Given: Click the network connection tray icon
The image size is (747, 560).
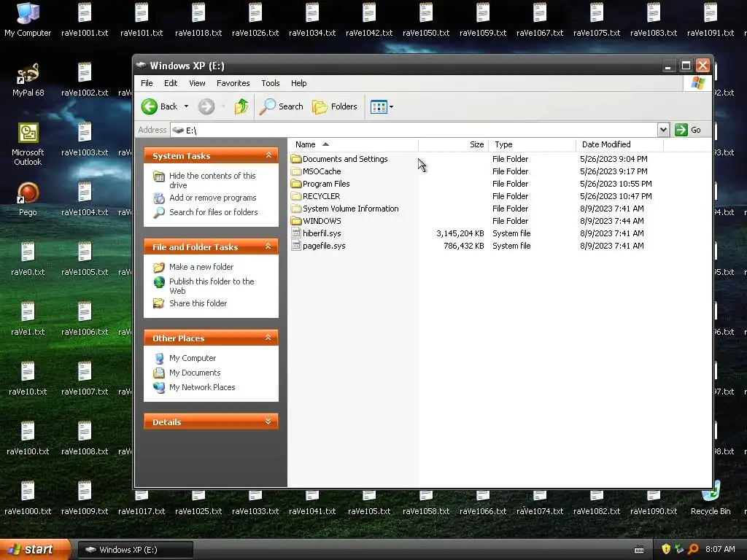Looking at the screenshot, I should tap(679, 549).
